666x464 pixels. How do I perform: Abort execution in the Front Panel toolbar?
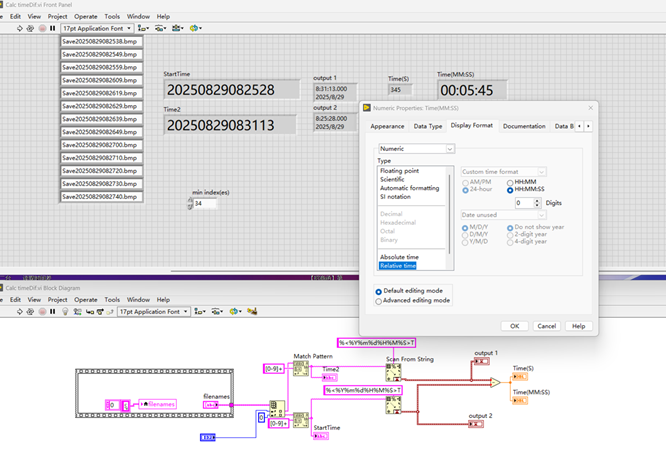[x=42, y=28]
